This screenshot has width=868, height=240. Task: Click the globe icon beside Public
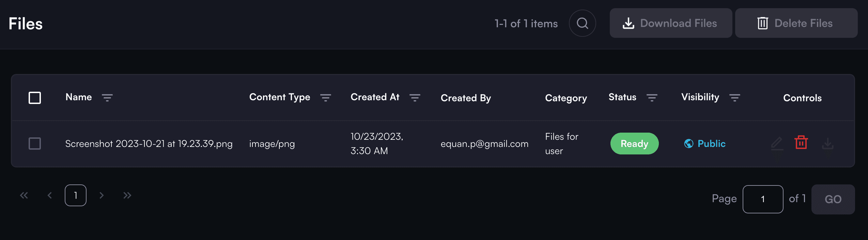point(688,144)
